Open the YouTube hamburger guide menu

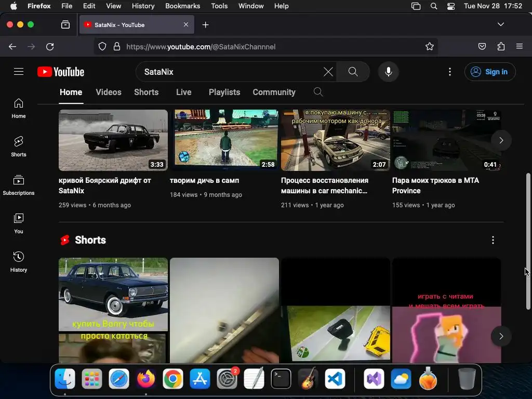[19, 72]
